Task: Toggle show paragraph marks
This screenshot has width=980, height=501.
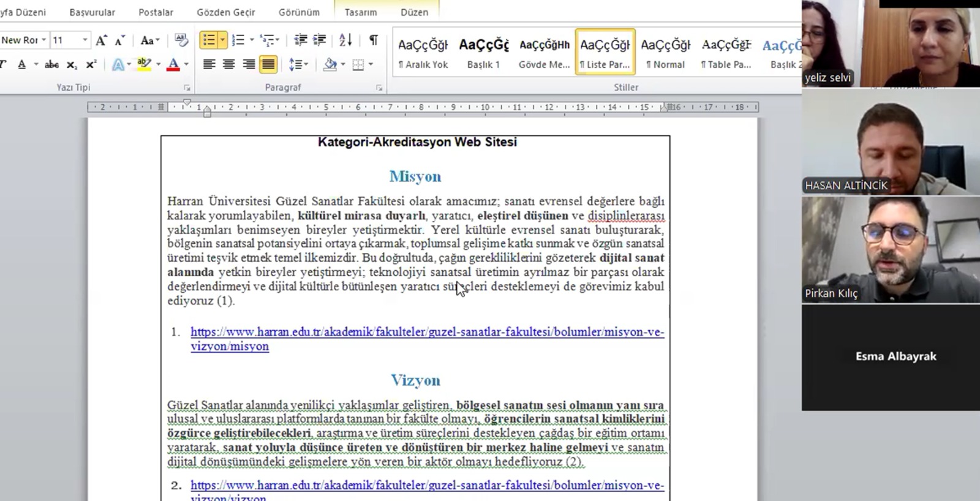Action: [373, 40]
